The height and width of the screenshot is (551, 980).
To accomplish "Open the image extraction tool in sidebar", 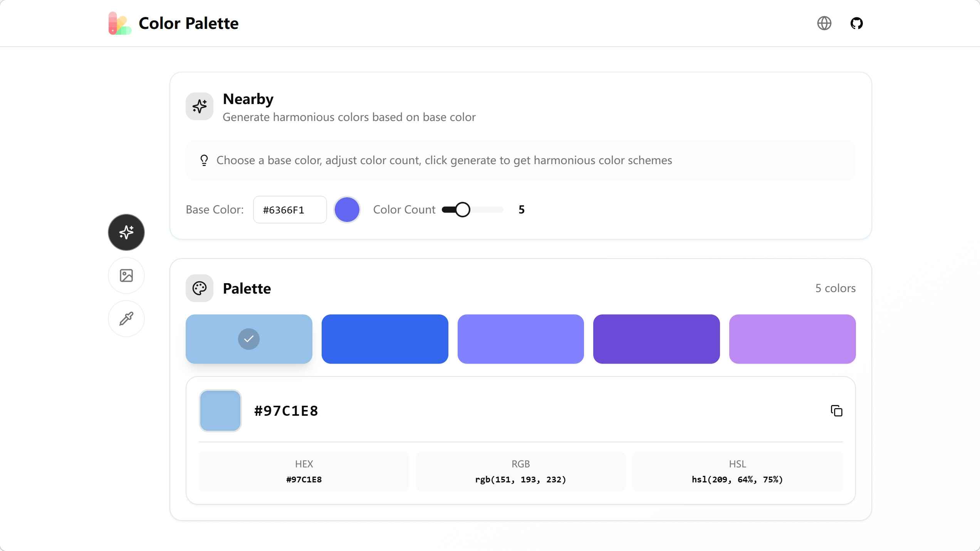I will click(126, 275).
